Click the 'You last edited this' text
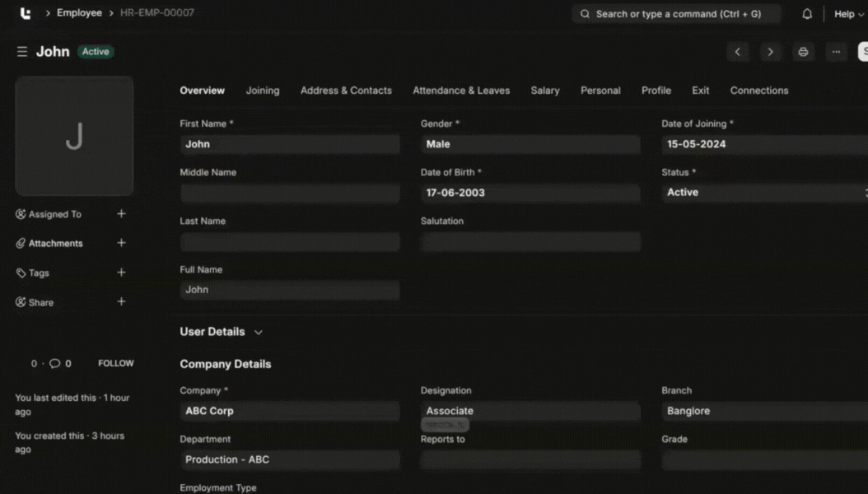868x494 pixels. [x=72, y=404]
